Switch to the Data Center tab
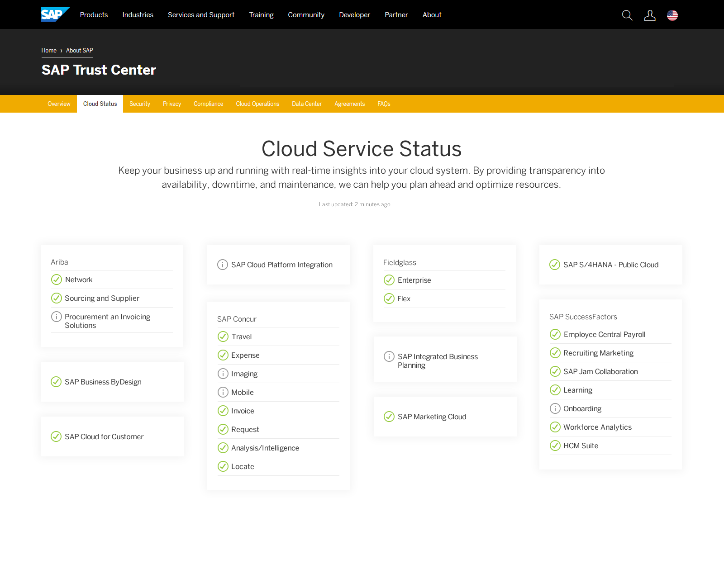Viewport: 724px width, 588px height. coord(307,104)
